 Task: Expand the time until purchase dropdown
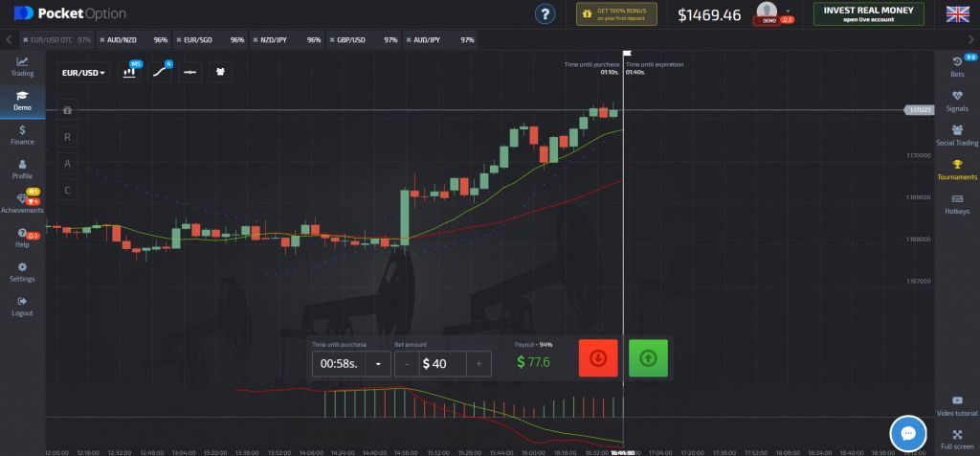[378, 364]
